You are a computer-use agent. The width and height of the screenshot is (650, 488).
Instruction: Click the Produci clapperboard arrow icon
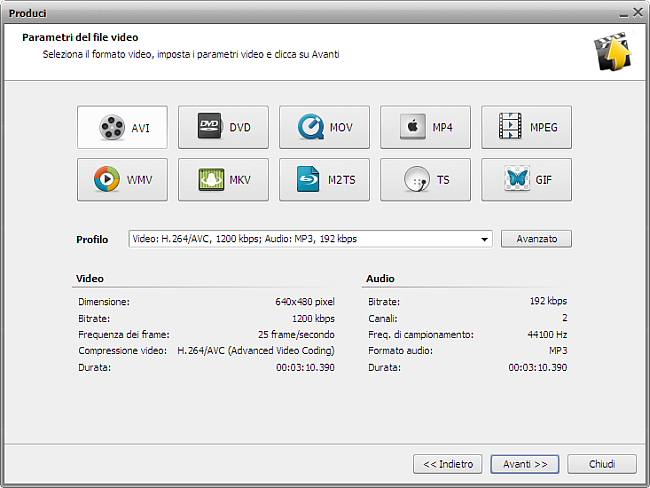click(x=612, y=51)
